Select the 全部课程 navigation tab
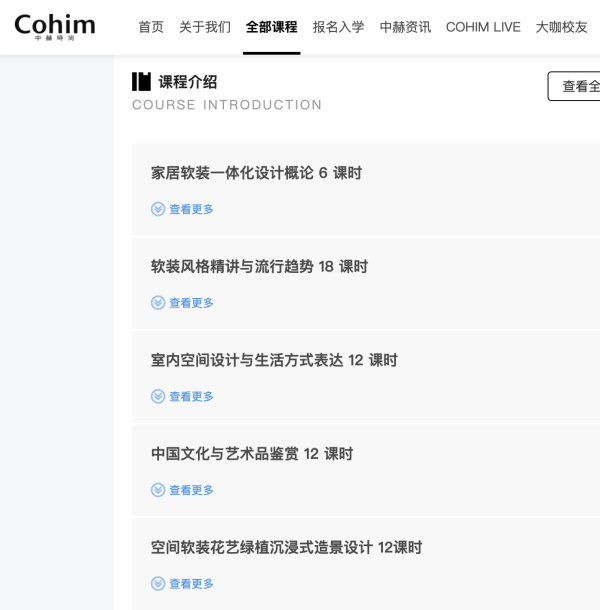The image size is (600, 610). (x=271, y=27)
